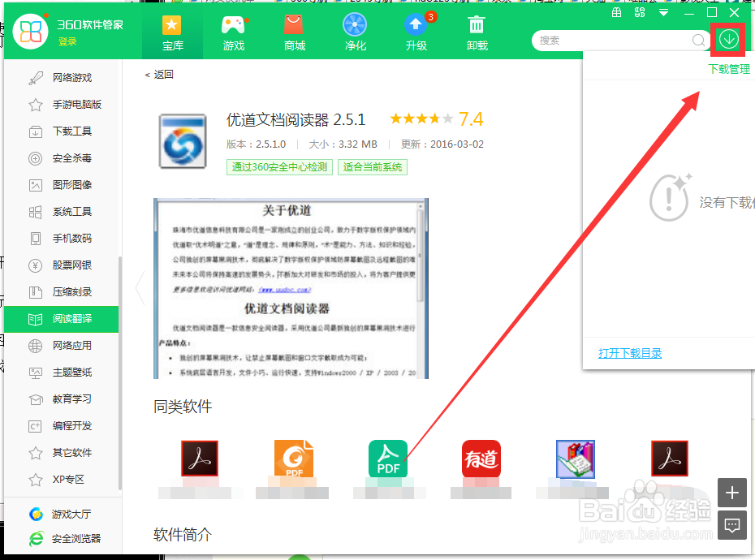Click the 返回 back link
The height and width of the screenshot is (560, 755).
tap(159, 75)
